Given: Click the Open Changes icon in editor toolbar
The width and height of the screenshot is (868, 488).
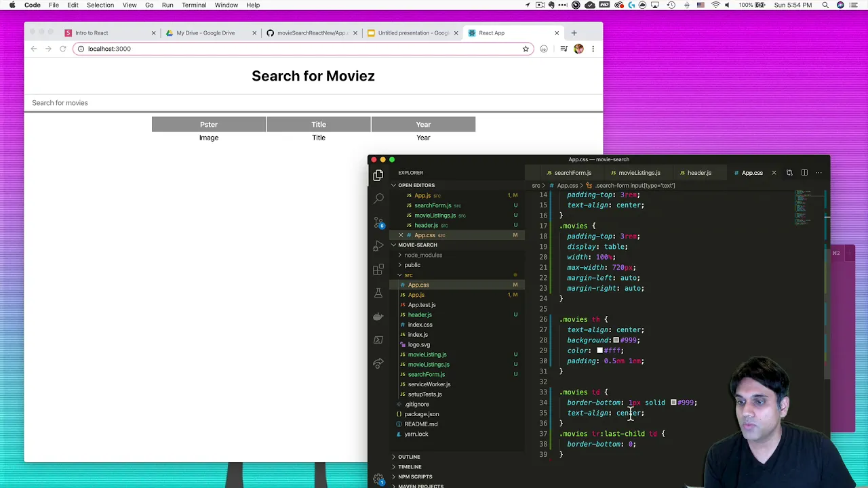Looking at the screenshot, I should coord(789,173).
